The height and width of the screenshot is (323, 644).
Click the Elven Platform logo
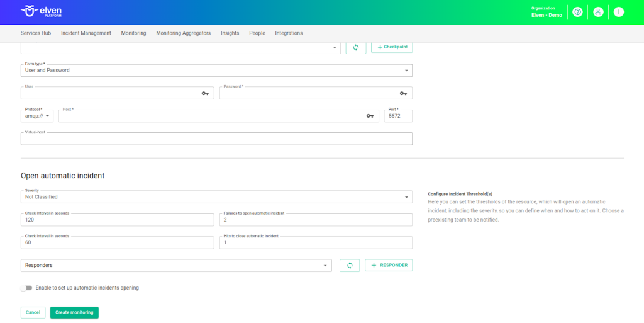click(41, 12)
